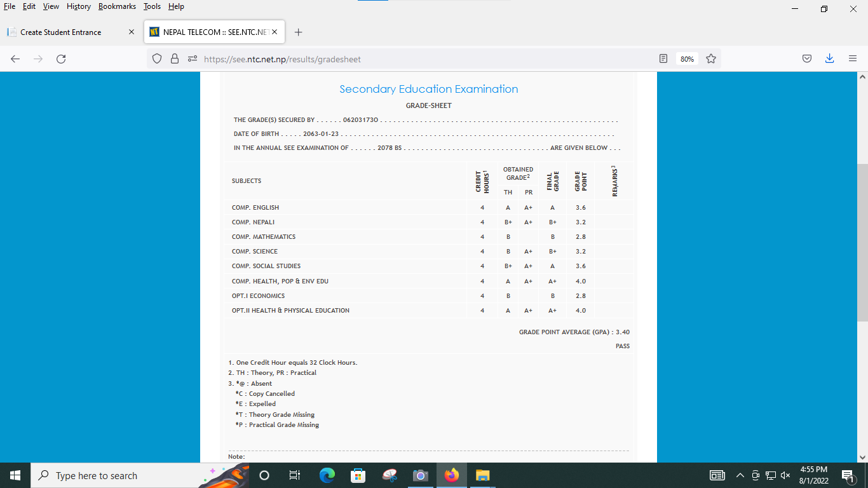Image resolution: width=868 pixels, height=488 pixels.
Task: Open tracking protection shield icon
Action: [157, 59]
